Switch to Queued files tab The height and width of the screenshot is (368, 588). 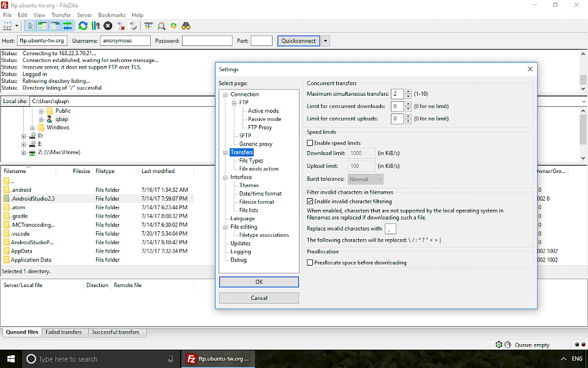click(22, 332)
